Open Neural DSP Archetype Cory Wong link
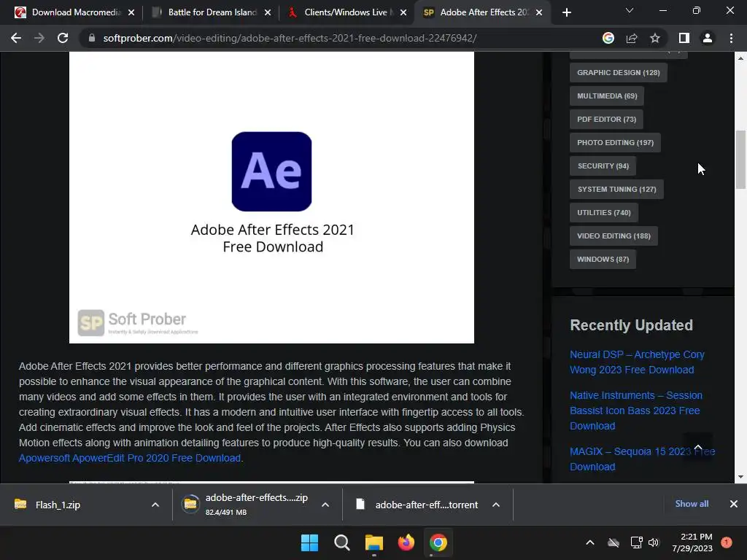Image resolution: width=747 pixels, height=560 pixels. pyautogui.click(x=637, y=362)
